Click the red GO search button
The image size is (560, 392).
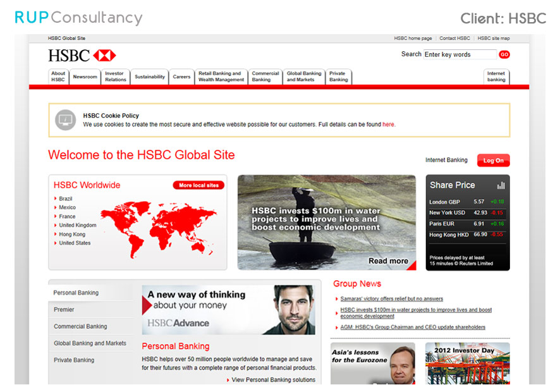click(x=504, y=54)
